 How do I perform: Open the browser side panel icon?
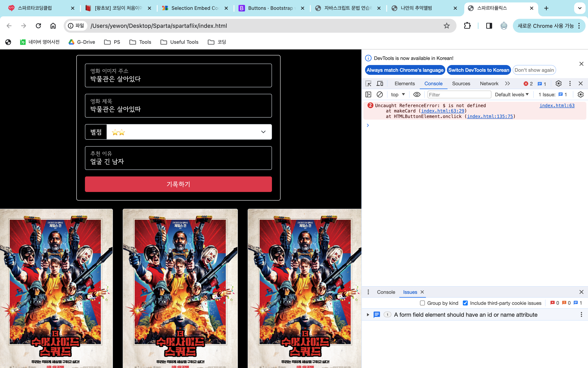489,26
